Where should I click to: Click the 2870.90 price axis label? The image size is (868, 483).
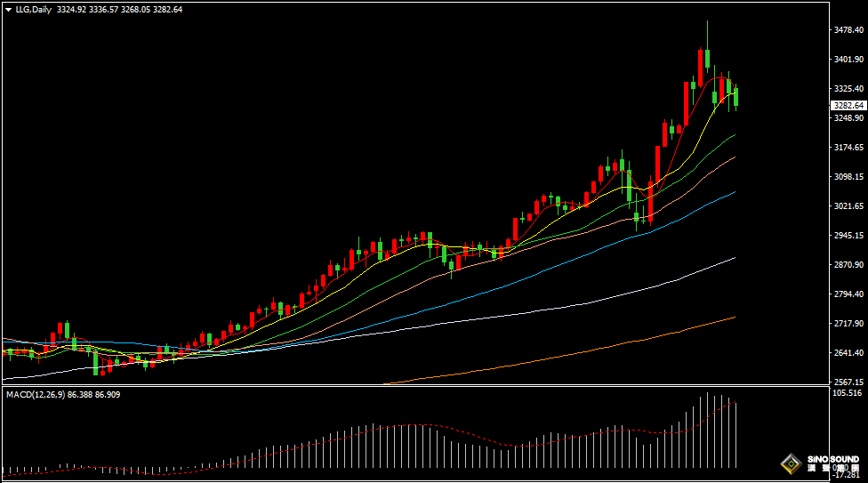850,264
